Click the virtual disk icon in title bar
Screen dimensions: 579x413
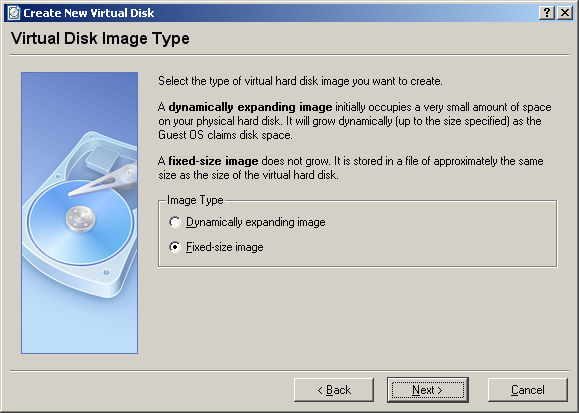point(14,13)
